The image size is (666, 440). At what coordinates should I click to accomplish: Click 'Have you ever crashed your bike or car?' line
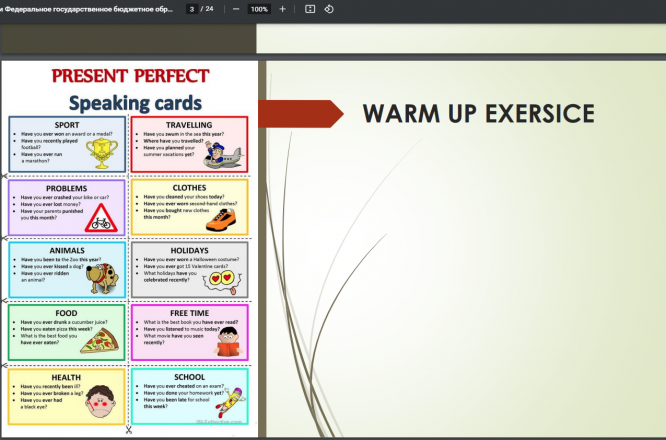(x=65, y=197)
